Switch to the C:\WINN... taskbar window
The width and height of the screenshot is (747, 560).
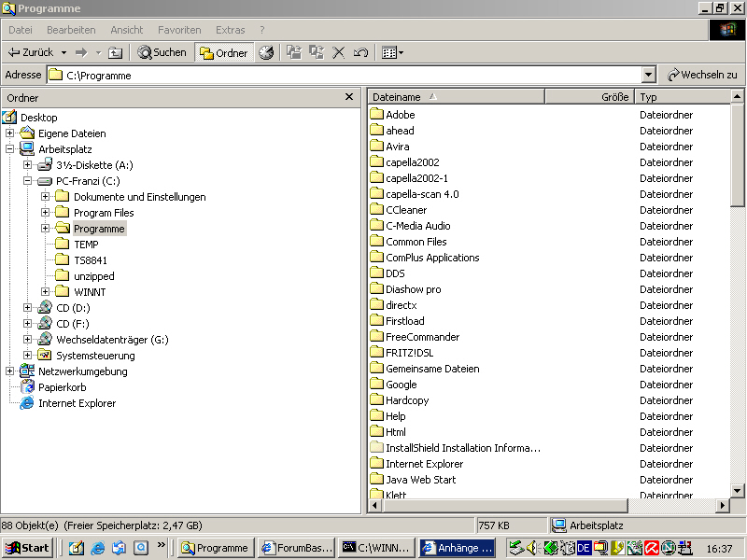(376, 548)
